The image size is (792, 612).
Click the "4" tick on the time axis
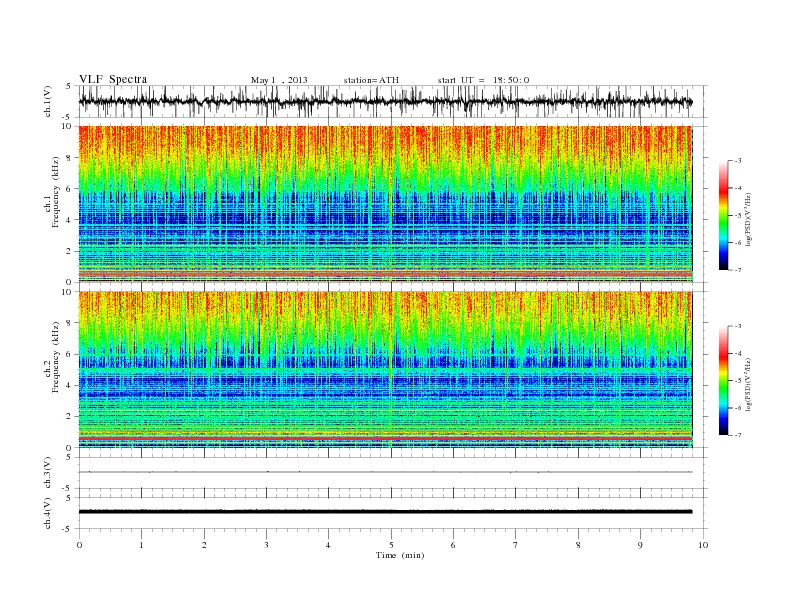pyautogui.click(x=328, y=545)
